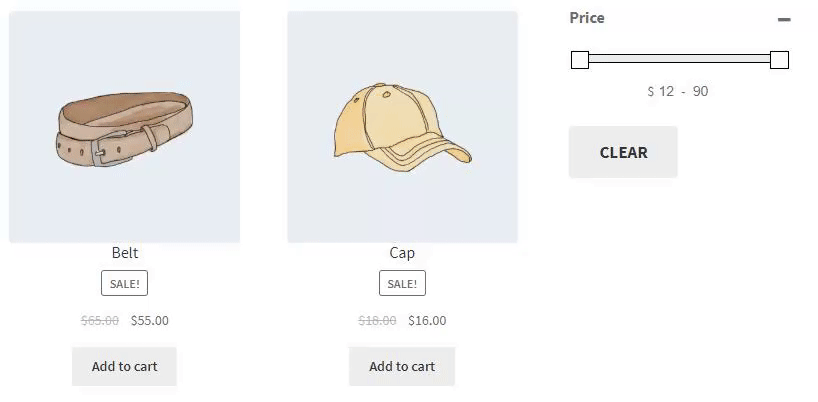Screen dimensions: 818x402
Task: Clear the price filter with CLEAR button
Action: (x=623, y=152)
